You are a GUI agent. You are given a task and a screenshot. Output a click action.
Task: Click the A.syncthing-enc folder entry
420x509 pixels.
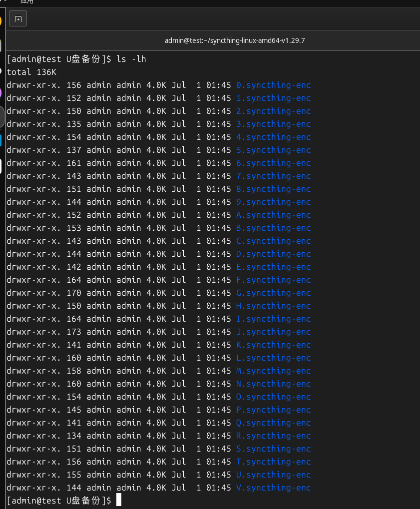pos(273,215)
